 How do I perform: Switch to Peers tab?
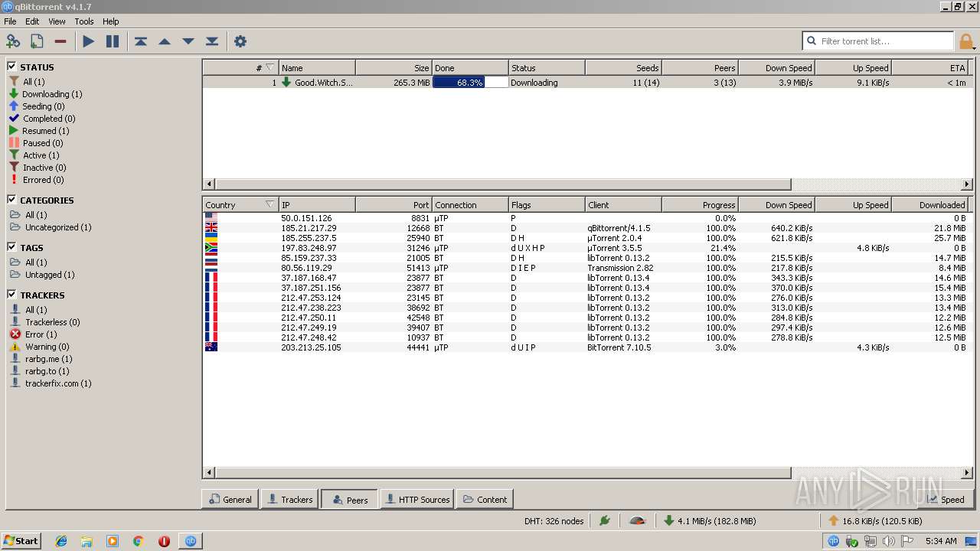point(349,499)
